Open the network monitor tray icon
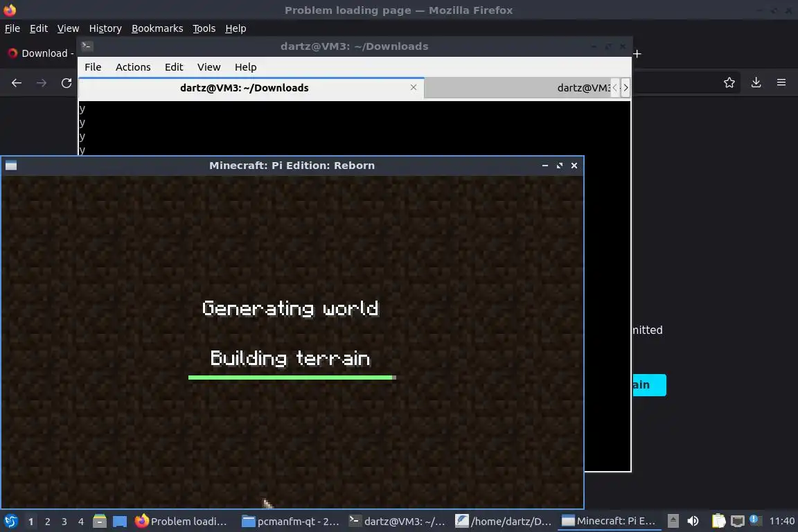 click(x=737, y=521)
